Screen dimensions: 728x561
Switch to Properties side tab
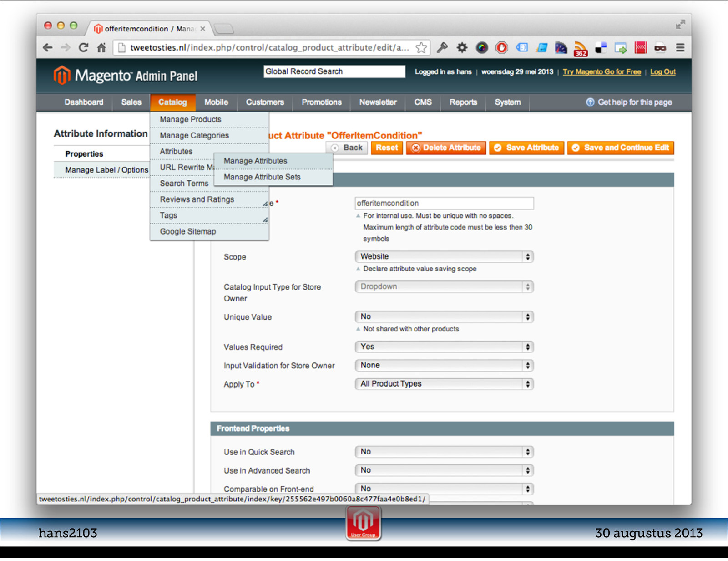[101, 154]
